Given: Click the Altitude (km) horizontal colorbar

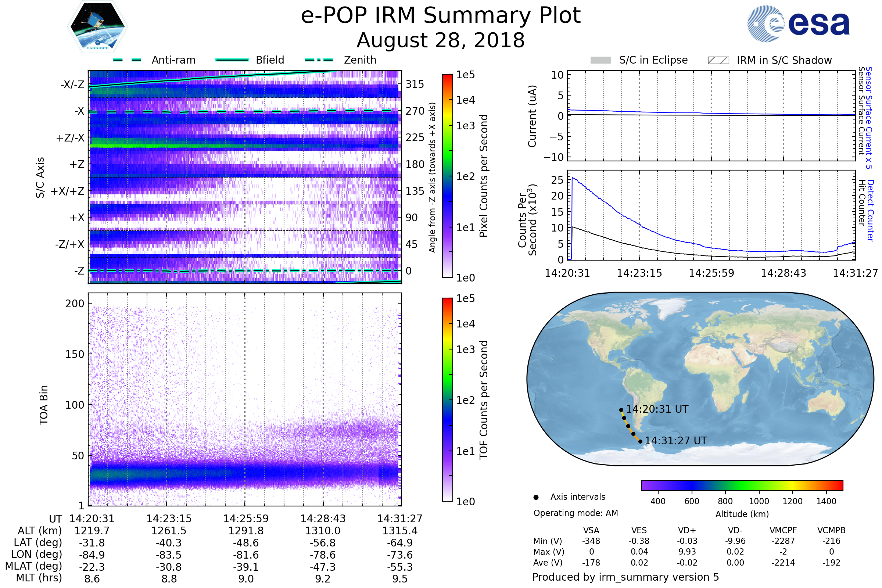Looking at the screenshot, I should (742, 485).
